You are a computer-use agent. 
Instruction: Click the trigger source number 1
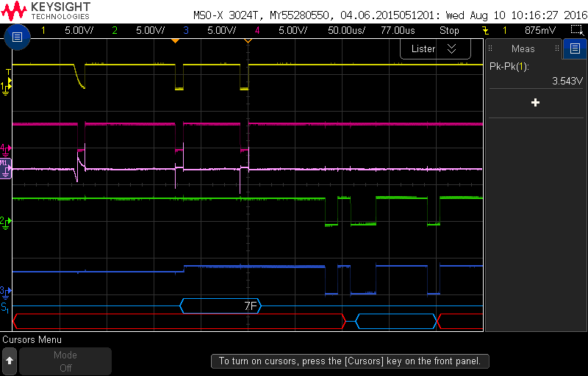pos(505,30)
